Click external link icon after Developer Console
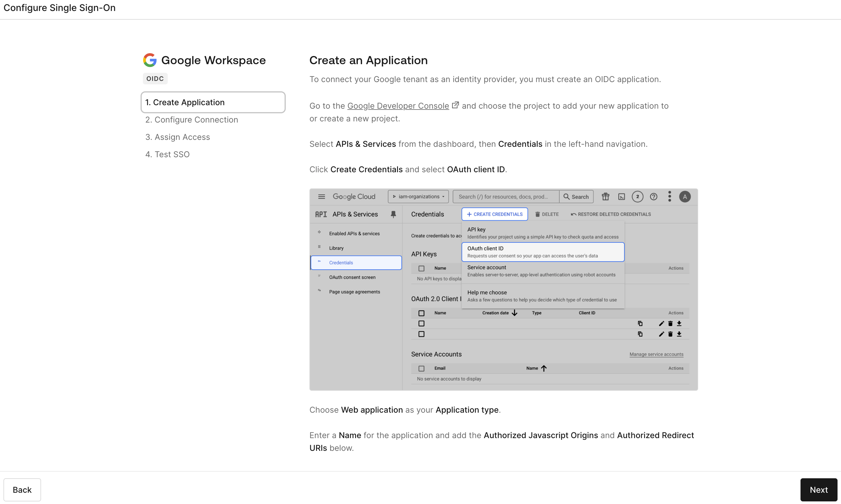 pos(455,105)
